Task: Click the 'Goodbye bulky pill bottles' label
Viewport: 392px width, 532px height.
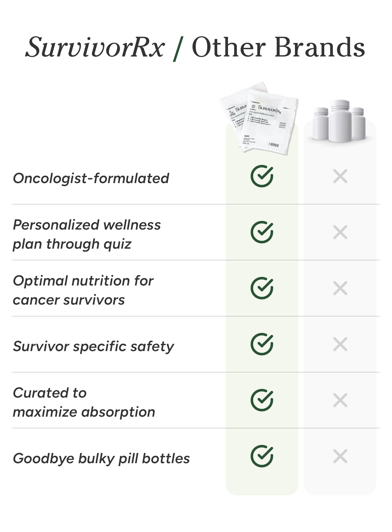Action: click(101, 458)
